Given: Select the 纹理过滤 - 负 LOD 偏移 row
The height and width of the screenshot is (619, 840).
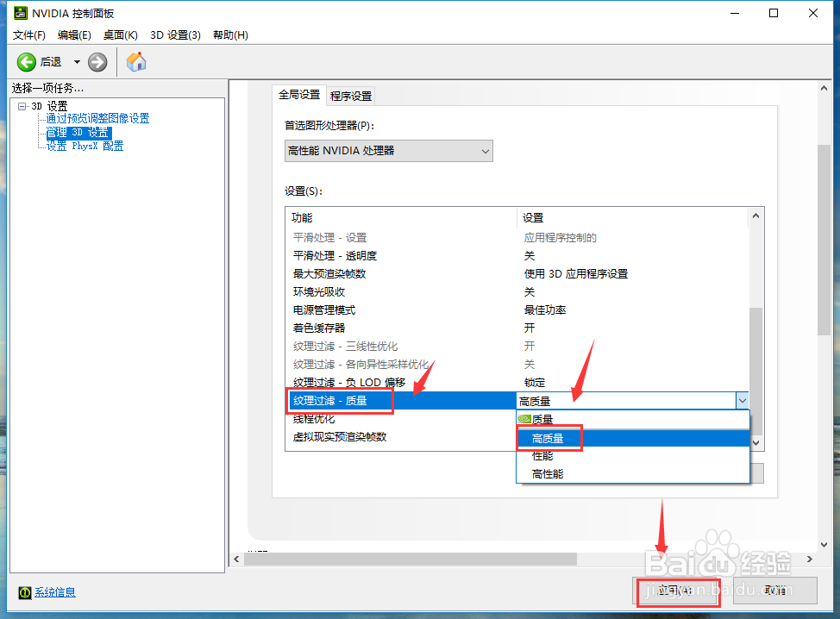Looking at the screenshot, I should click(x=517, y=383).
